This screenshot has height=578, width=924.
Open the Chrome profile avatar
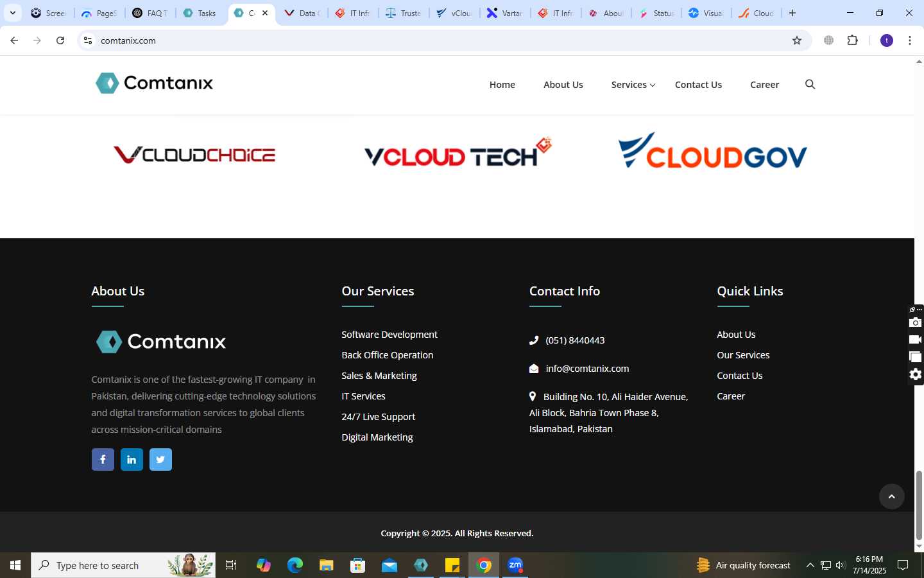[887, 40]
